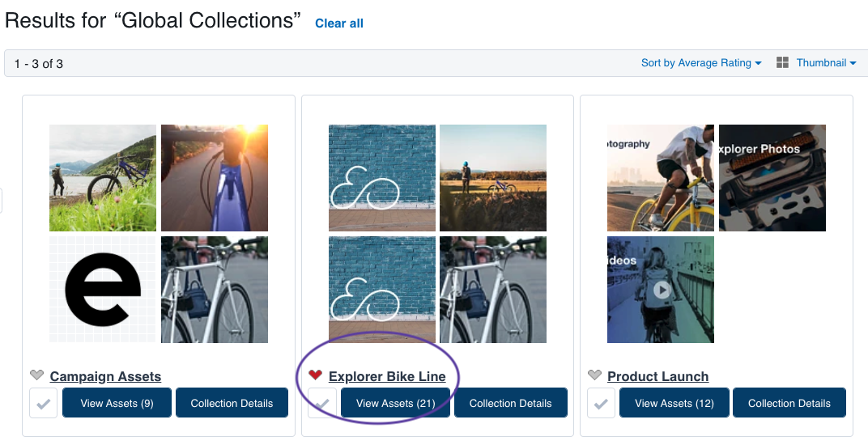Click Campaign Assets white bicycle thumbnail
This screenshot has height=445, width=868.
[x=215, y=290]
